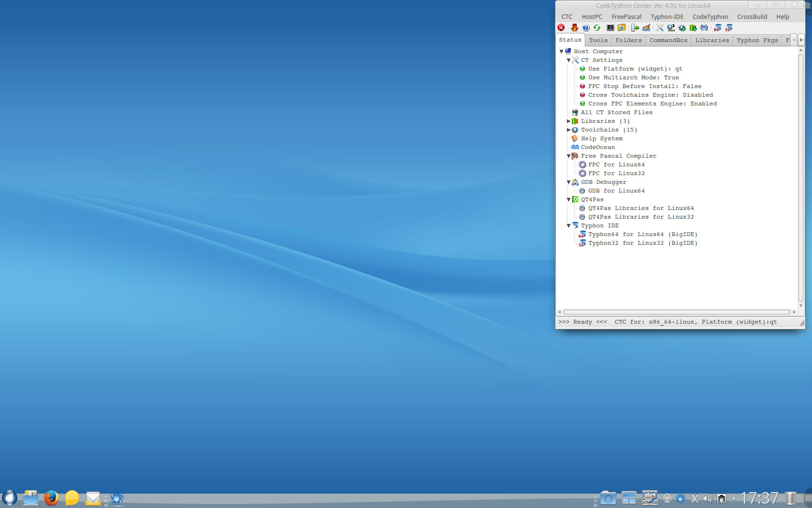812x508 pixels.
Task: Launch Typhon 64 toolbar icon
Action: click(x=718, y=28)
